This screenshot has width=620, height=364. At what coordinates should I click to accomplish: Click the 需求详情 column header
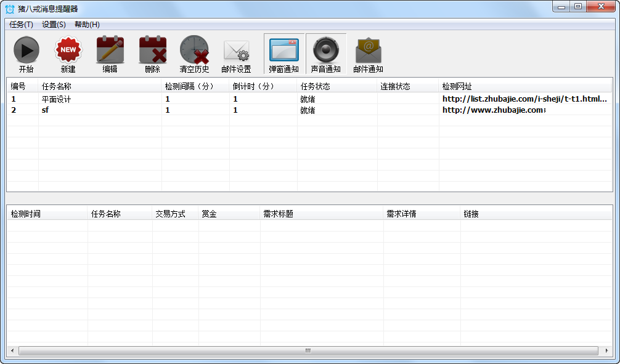(x=422, y=214)
